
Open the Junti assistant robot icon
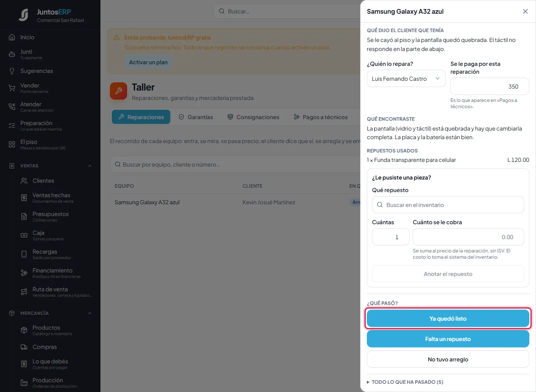click(12, 54)
